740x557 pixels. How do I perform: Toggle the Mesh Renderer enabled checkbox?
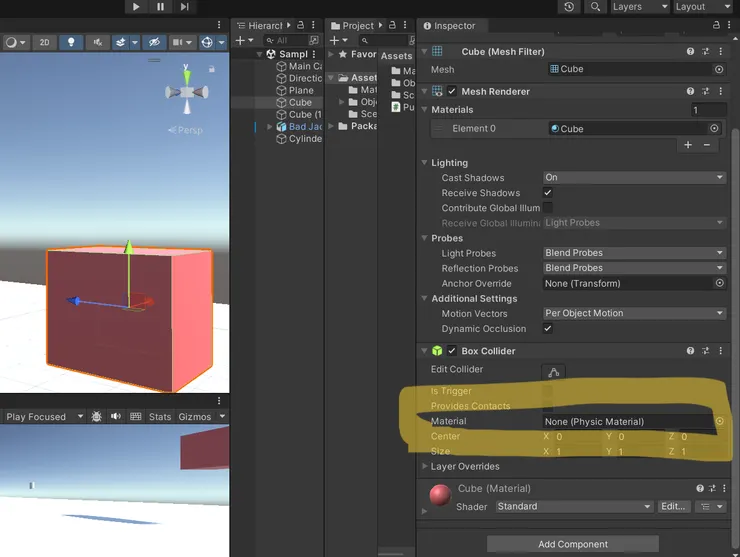tap(452, 91)
